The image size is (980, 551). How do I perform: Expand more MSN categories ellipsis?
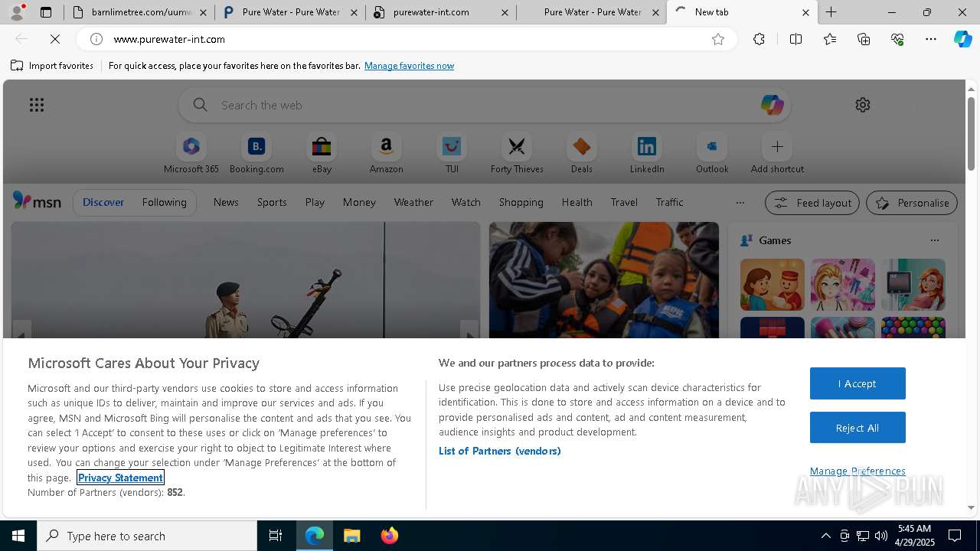[x=740, y=203]
